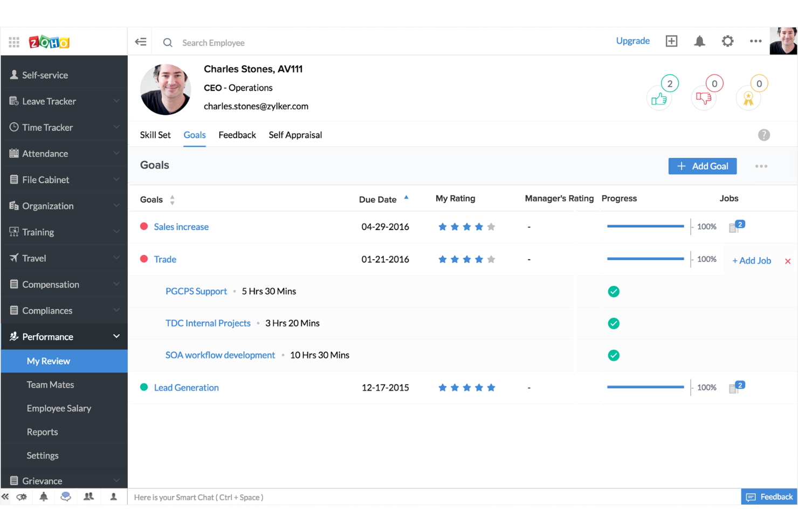The width and height of the screenshot is (798, 532).
Task: Click the progress bar for Sales increase
Action: pos(645,226)
